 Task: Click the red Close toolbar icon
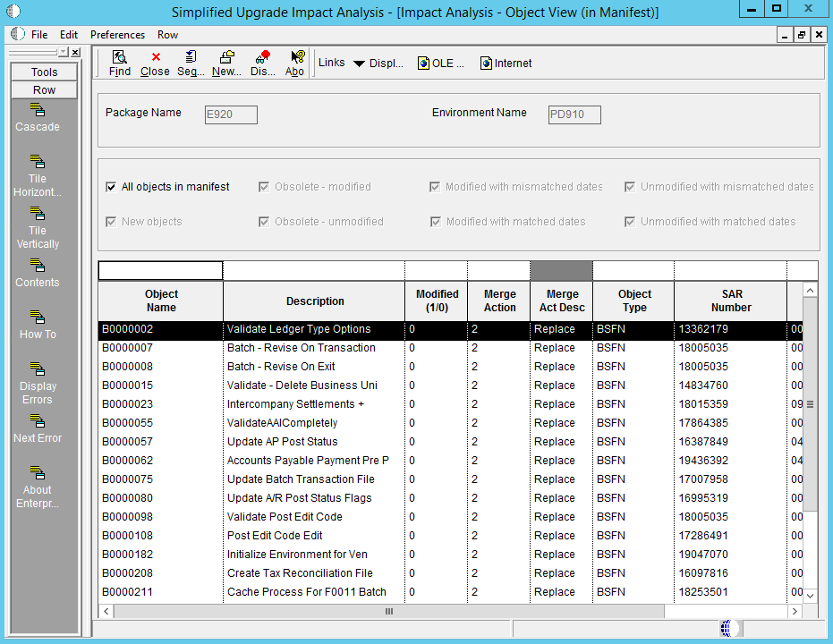click(x=155, y=64)
